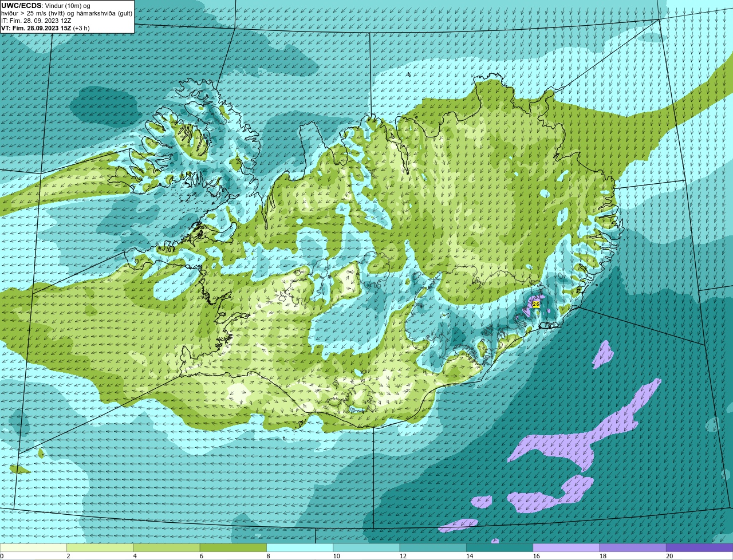Click the dark teal 14–16 legend swatch
Screen dimensions: 733x560
pyautogui.click(x=499, y=548)
